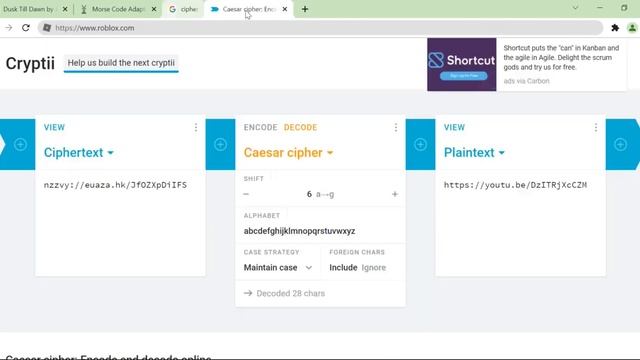640x360 pixels.
Task: Open the Ciphertext block's three-dot menu
Action: 196,127
